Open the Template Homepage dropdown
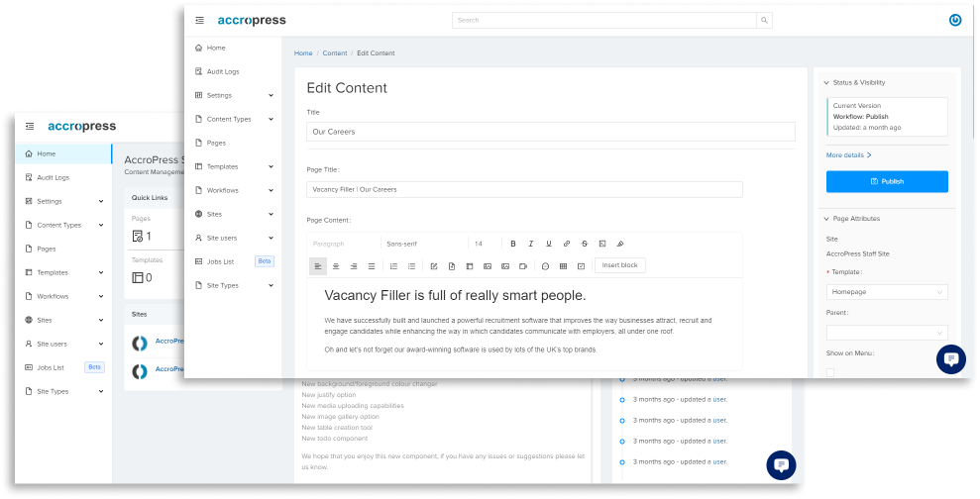 [x=887, y=292]
